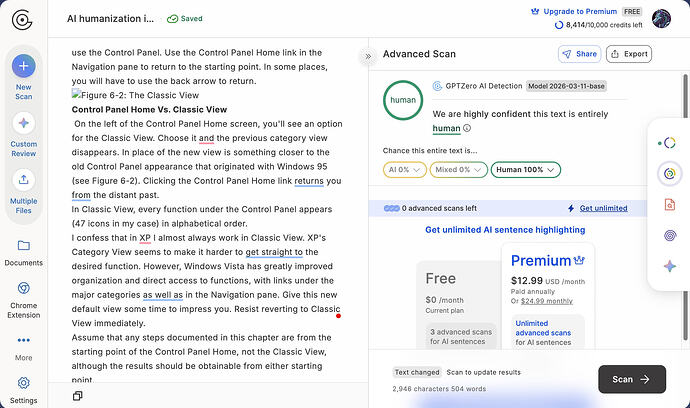Click the '8,414/10,000 credits left' text

(604, 25)
